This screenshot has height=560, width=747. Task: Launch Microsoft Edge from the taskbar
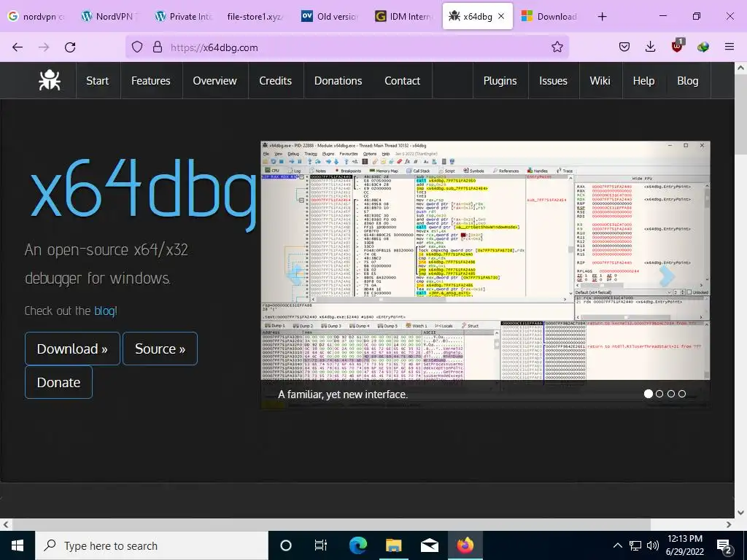click(x=357, y=545)
